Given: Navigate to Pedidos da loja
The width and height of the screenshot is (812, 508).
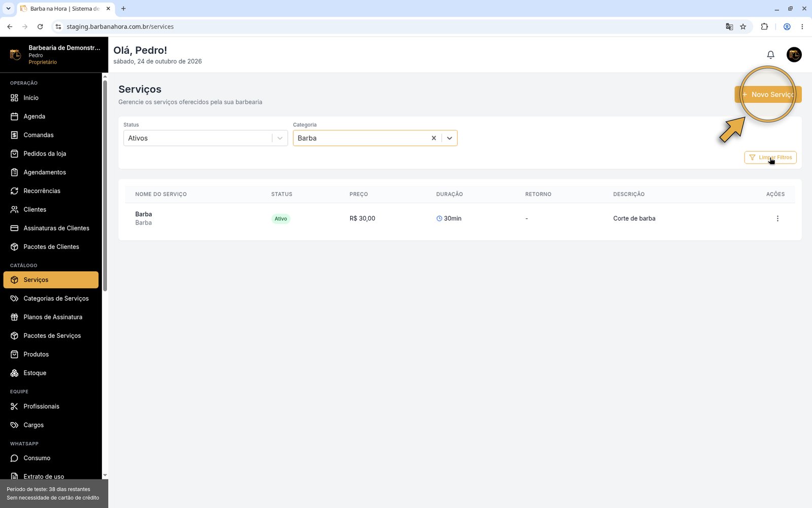Looking at the screenshot, I should tap(51, 154).
